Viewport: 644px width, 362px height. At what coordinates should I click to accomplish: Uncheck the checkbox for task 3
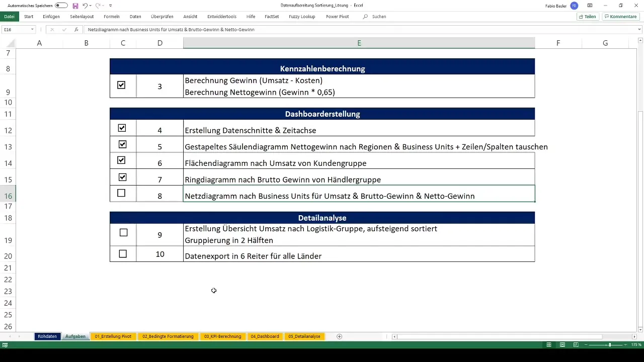click(x=121, y=85)
